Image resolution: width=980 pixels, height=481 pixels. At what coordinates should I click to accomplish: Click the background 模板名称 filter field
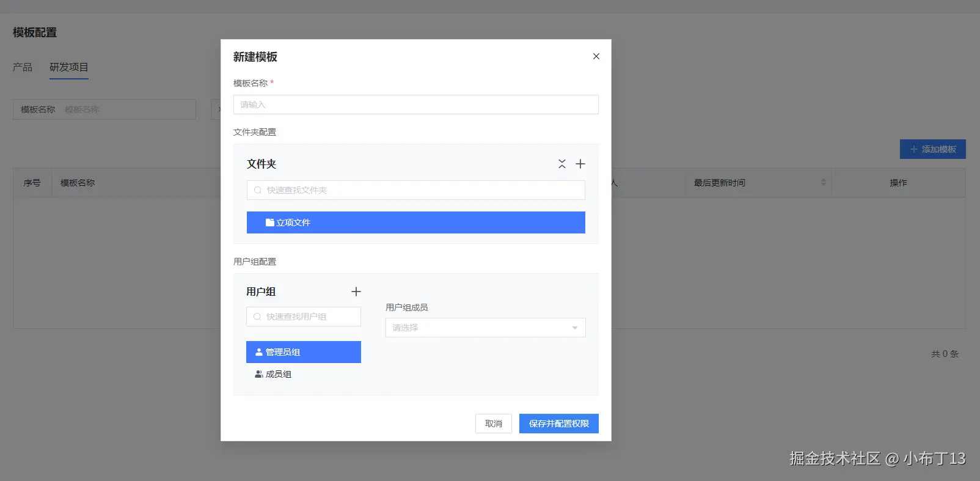[x=104, y=109]
